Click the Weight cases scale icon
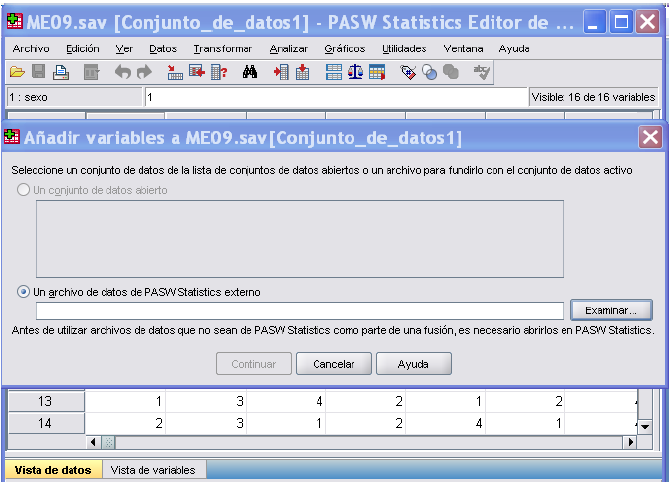Viewport: 669px width, 485px height. coord(355,72)
